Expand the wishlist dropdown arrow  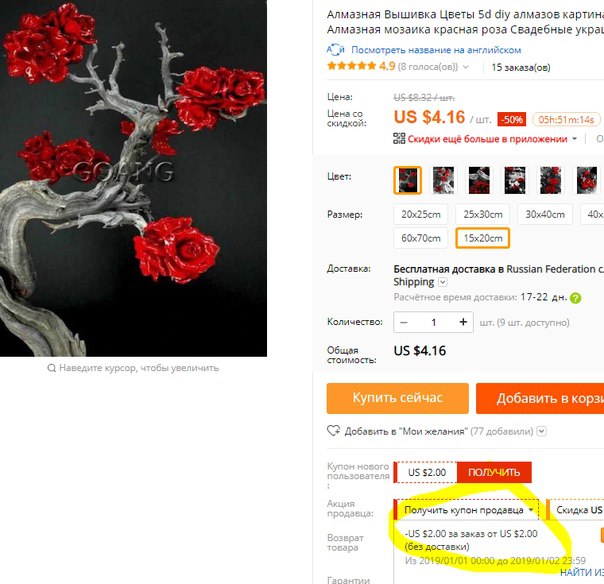[x=542, y=431]
